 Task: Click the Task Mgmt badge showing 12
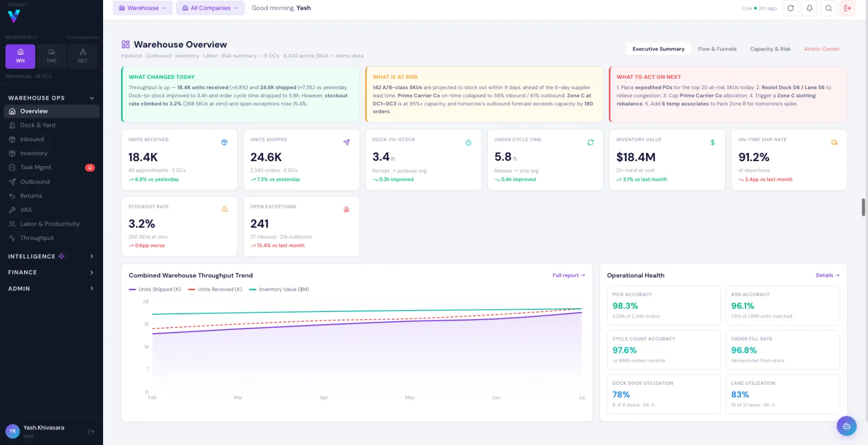click(x=90, y=168)
